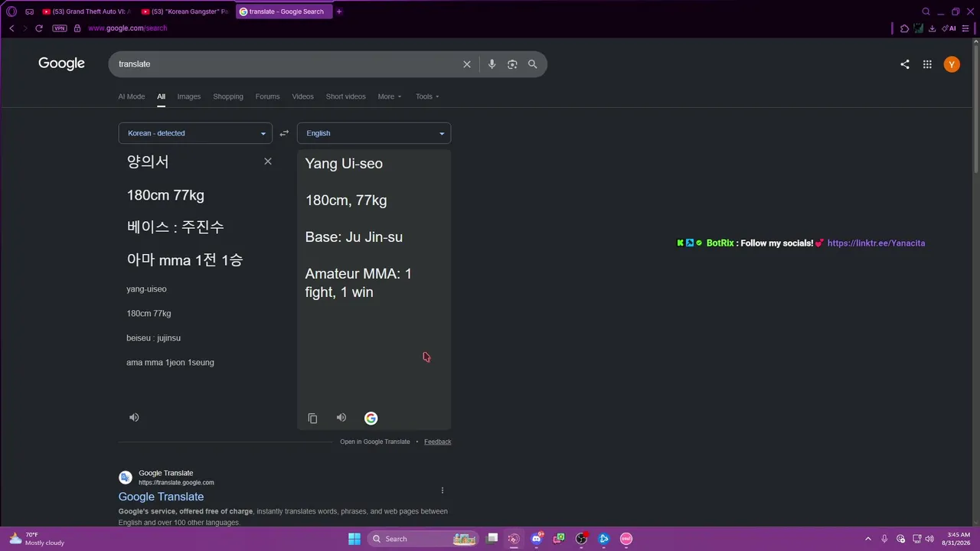
Task: Start voice search with microphone
Action: coord(492,64)
